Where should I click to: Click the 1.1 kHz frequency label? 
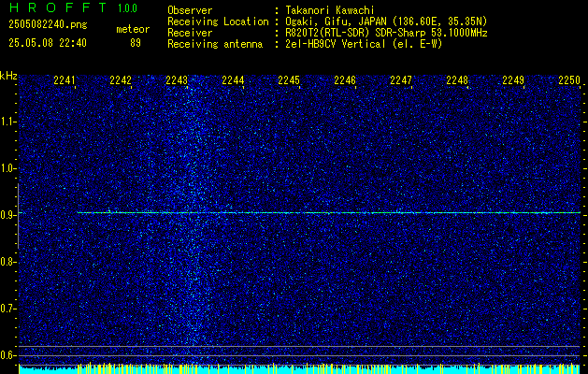pos(7,122)
